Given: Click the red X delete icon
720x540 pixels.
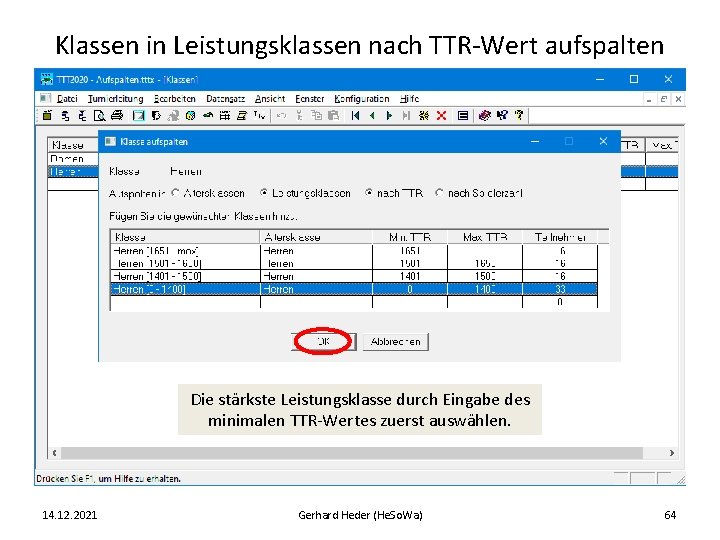Looking at the screenshot, I should point(441,116).
